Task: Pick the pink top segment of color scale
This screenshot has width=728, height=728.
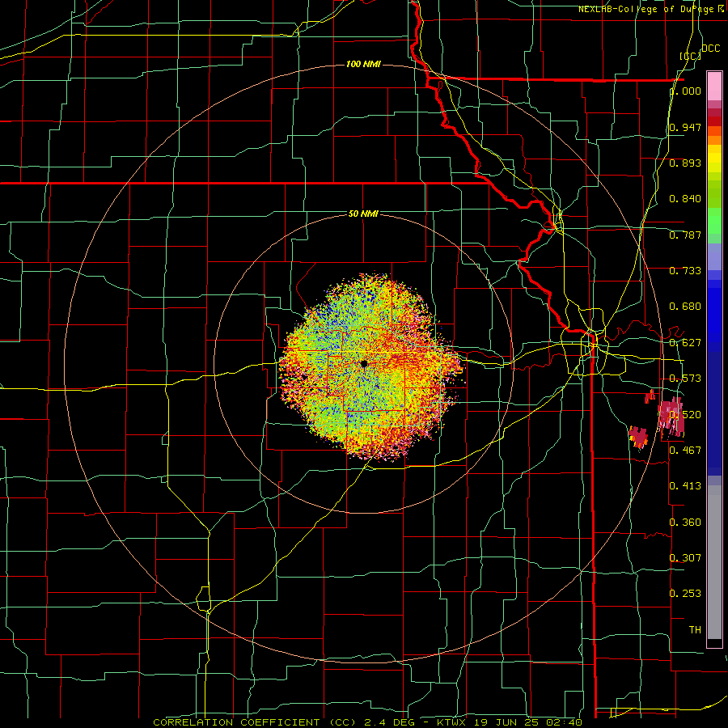Action: [714, 87]
